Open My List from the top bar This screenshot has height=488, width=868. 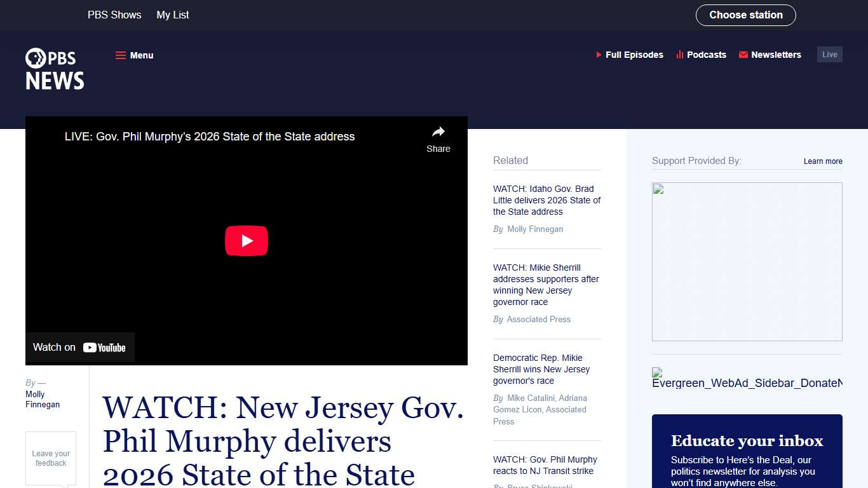coord(172,15)
